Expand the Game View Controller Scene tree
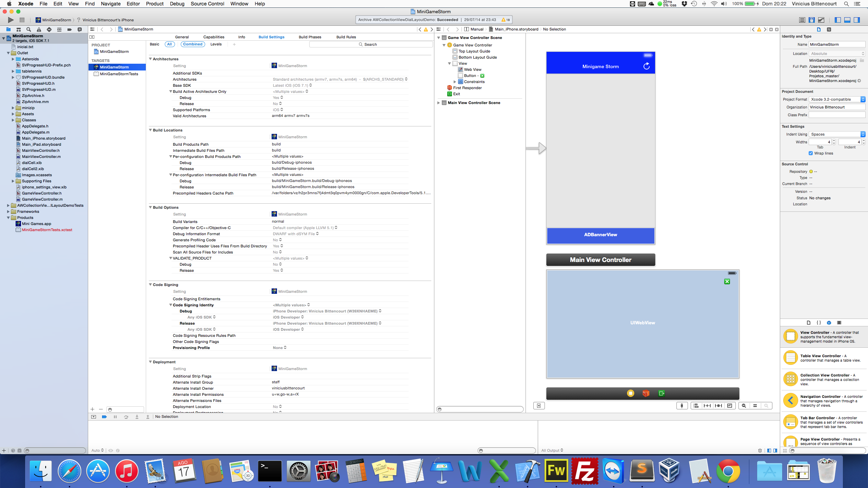Image resolution: width=868 pixels, height=488 pixels. click(x=439, y=38)
